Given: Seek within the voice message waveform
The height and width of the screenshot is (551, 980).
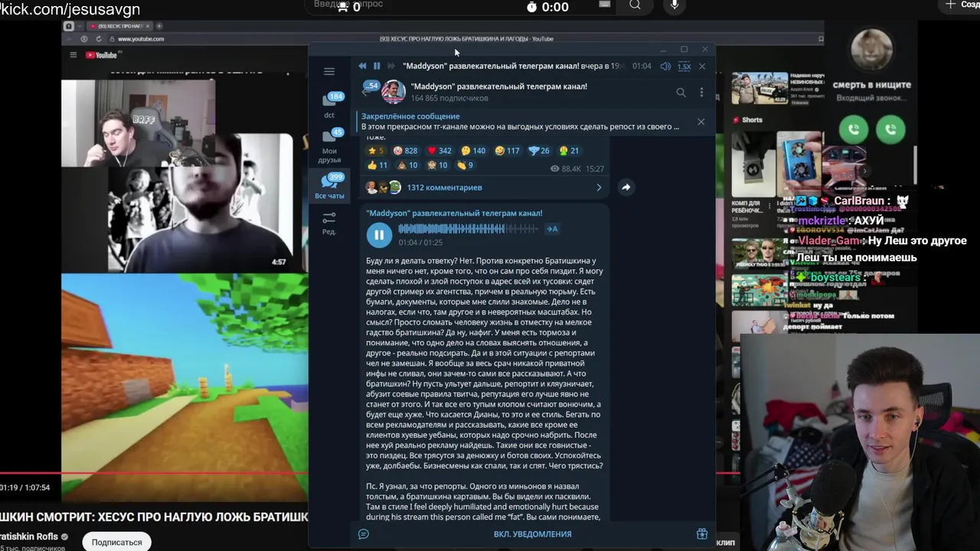Looking at the screenshot, I should coord(468,229).
